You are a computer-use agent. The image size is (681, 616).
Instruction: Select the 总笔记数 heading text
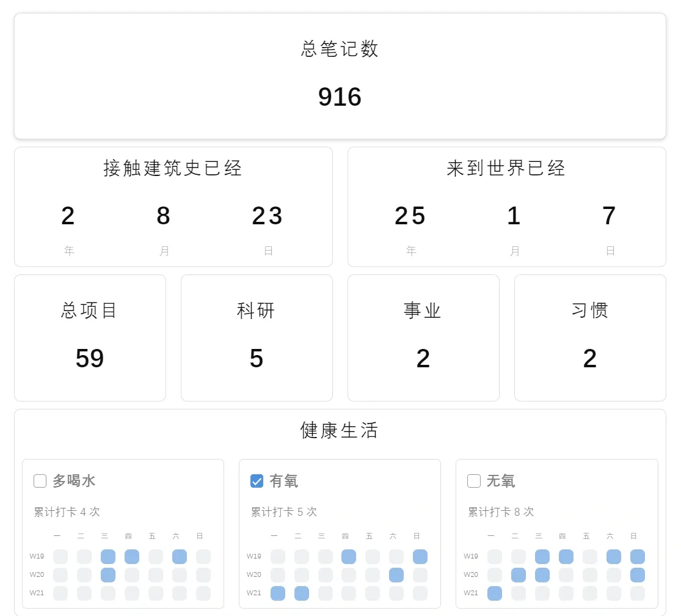click(340, 49)
